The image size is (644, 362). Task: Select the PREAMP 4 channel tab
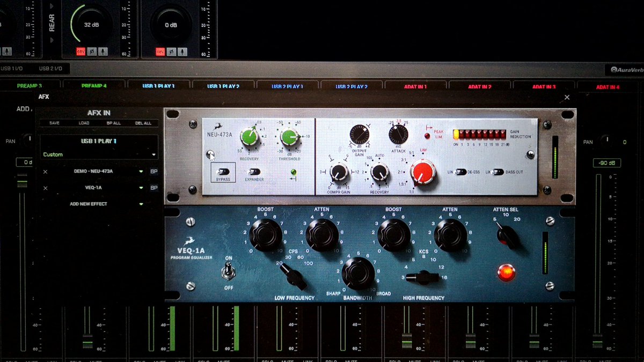[94, 86]
